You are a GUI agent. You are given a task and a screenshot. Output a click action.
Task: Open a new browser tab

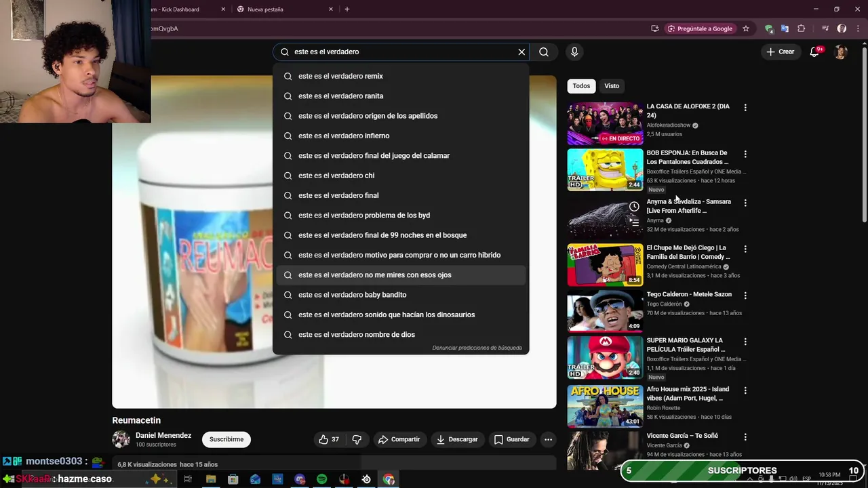point(347,9)
